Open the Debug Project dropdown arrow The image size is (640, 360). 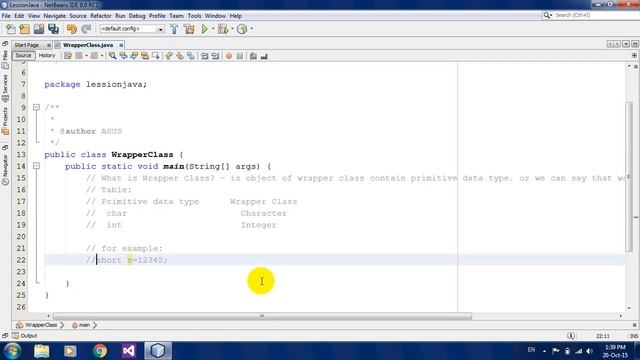pos(232,29)
